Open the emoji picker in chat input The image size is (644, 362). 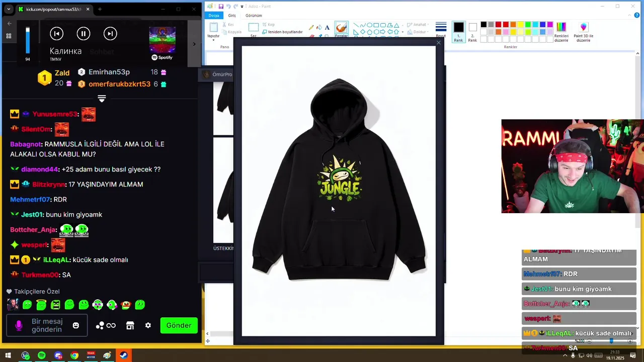pyautogui.click(x=76, y=326)
